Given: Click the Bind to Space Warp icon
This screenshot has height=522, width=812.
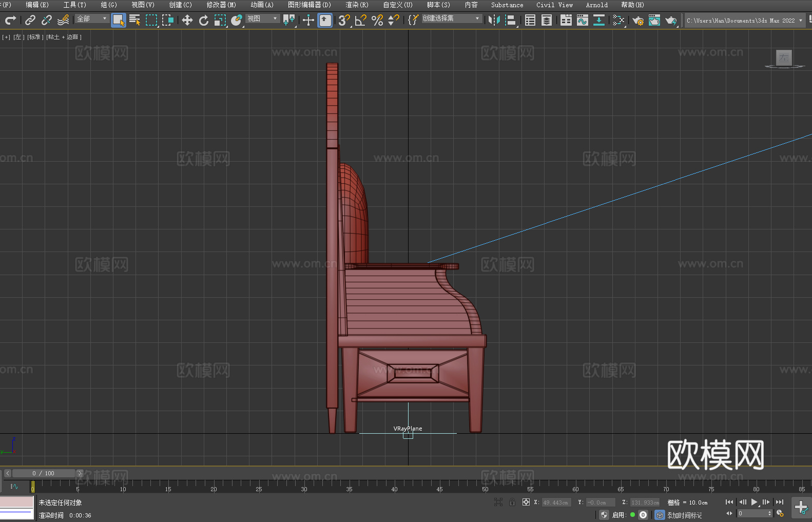Looking at the screenshot, I should pyautogui.click(x=63, y=20).
